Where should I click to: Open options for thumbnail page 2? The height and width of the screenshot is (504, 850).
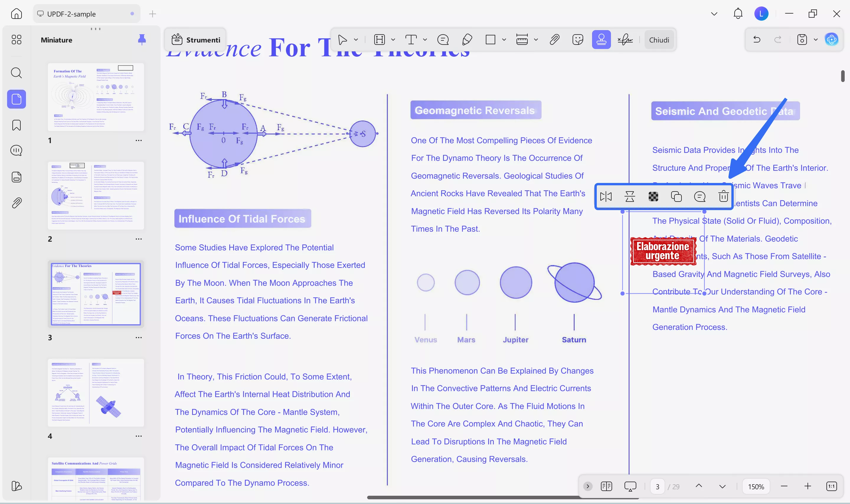138,239
